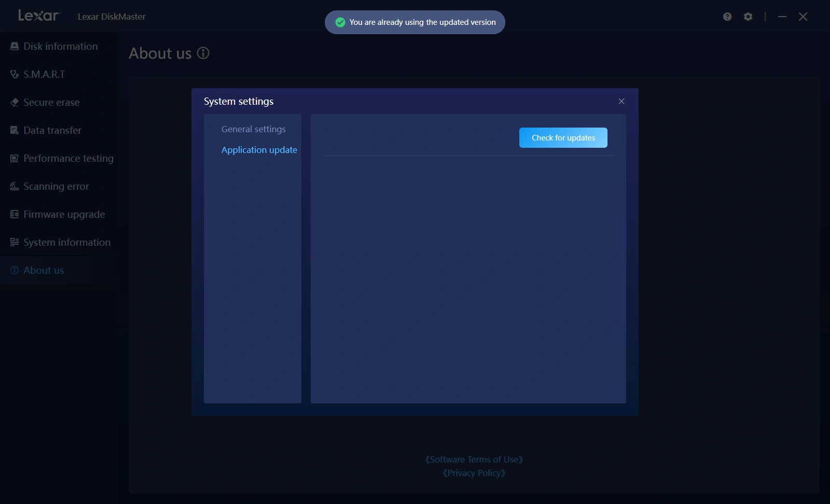Click Lexar DiskMaster title text
This screenshot has height=504, width=830.
coord(112,17)
